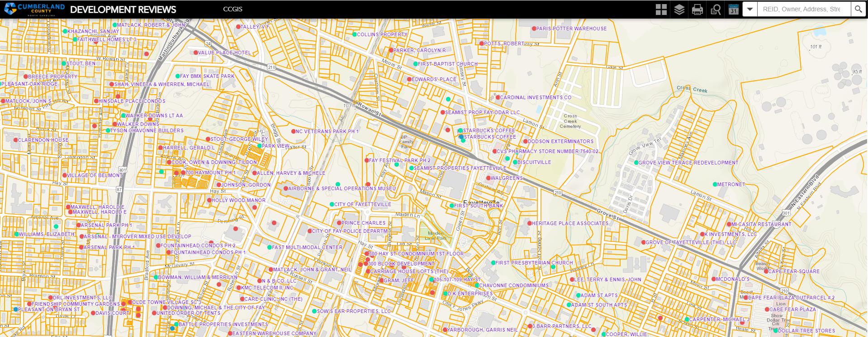Screen dimensions: 868x337
Task: Click the print map icon
Action: click(697, 10)
